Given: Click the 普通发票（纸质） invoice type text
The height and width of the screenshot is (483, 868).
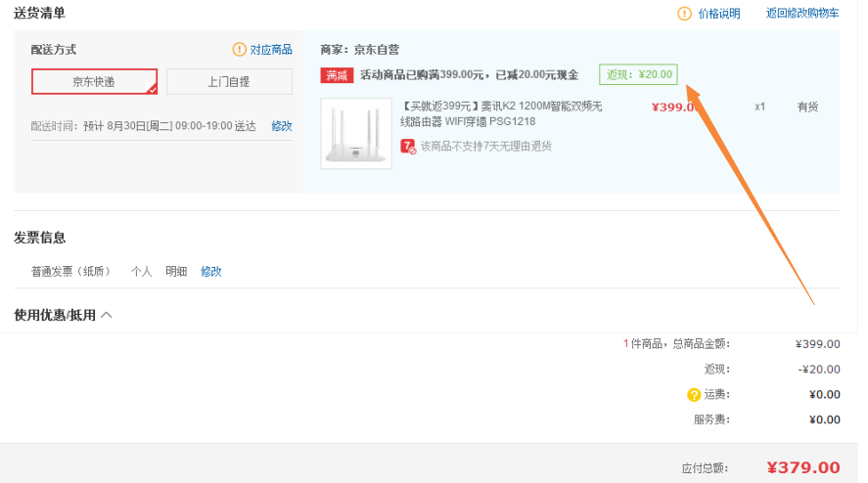Looking at the screenshot, I should click(x=71, y=272).
